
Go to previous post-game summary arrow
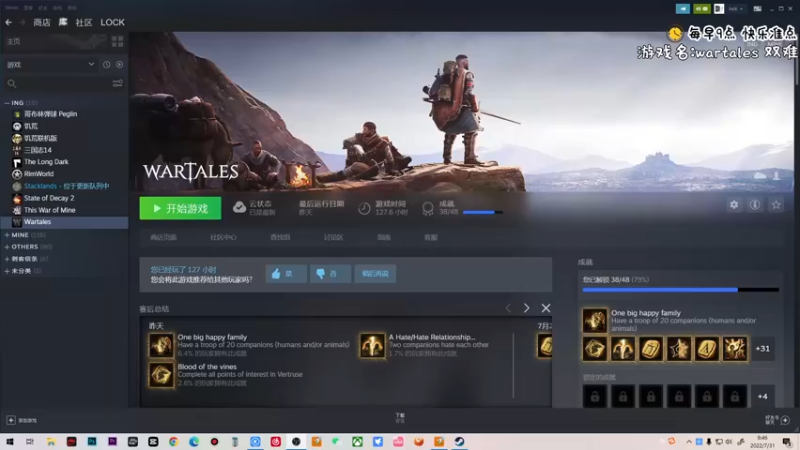(508, 308)
